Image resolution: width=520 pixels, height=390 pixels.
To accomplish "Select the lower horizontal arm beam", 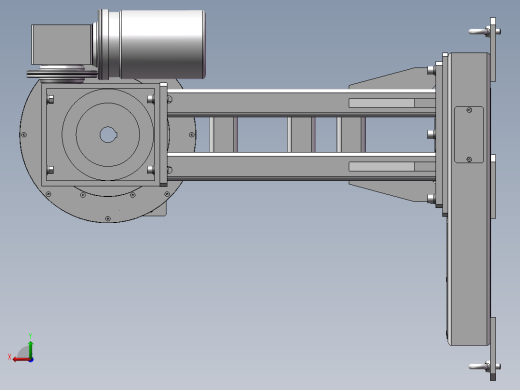I will 301,166.
